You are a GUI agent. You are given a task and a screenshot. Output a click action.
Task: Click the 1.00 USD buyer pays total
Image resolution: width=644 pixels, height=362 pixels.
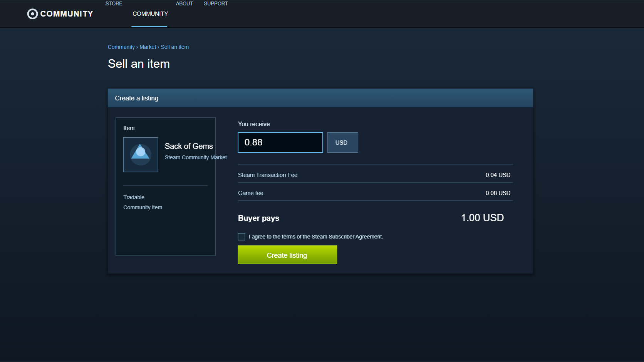pos(483,218)
